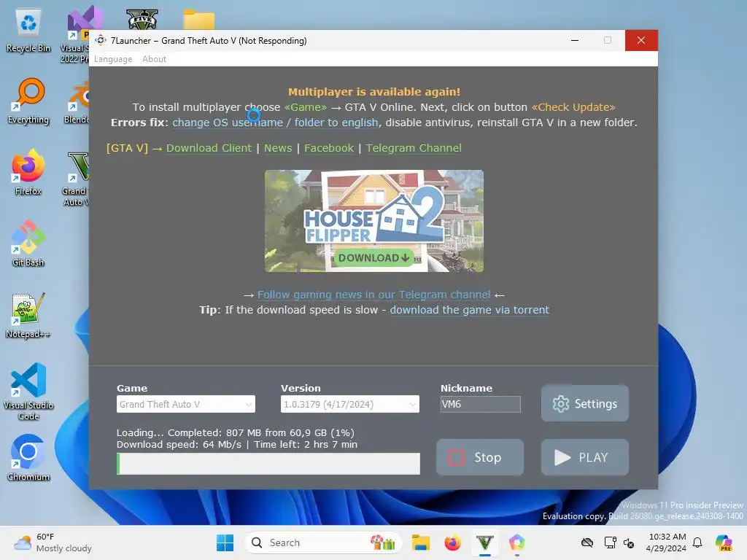
Task: Visit the Facebook link
Action: coord(329,148)
